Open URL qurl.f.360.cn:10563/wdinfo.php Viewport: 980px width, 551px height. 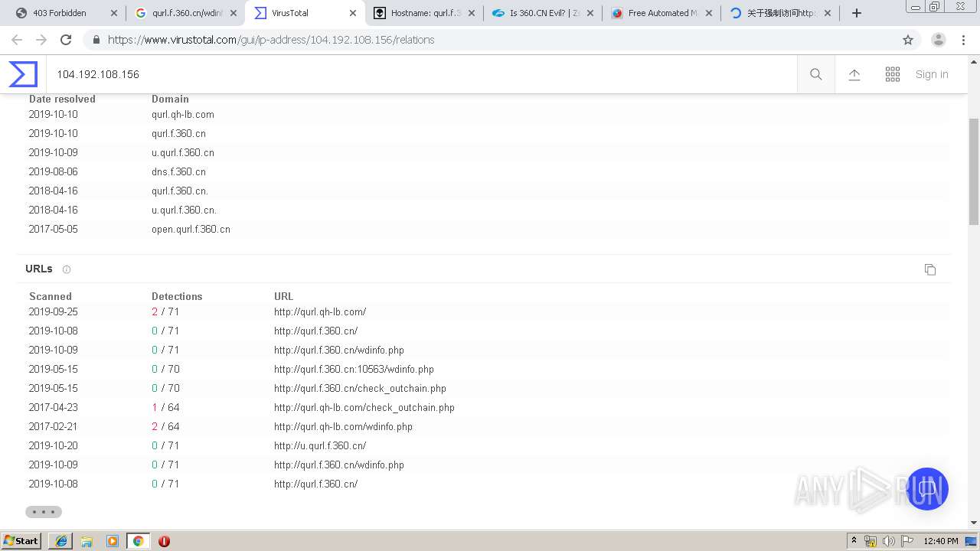354,369
